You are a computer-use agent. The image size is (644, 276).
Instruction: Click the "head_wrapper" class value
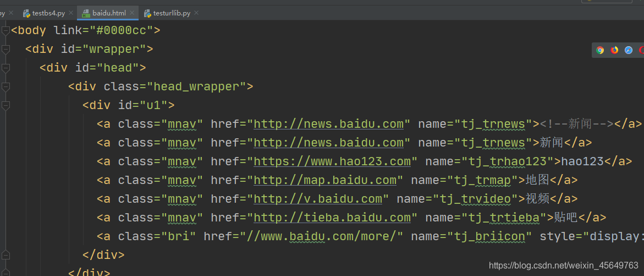click(196, 87)
